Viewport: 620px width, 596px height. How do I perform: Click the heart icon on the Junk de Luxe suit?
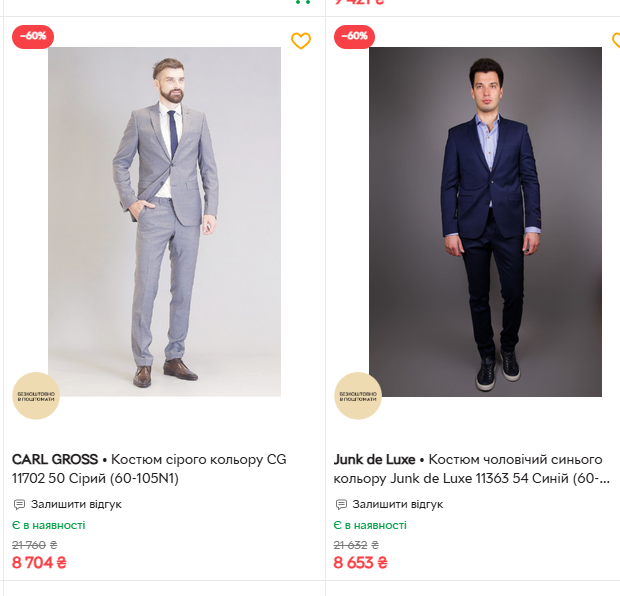pyautogui.click(x=616, y=41)
